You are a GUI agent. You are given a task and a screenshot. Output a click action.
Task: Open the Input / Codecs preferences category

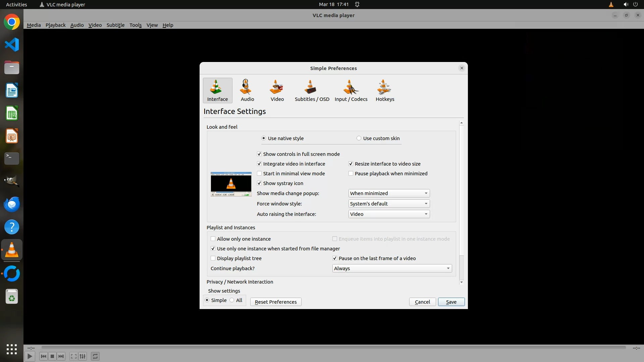351,90
